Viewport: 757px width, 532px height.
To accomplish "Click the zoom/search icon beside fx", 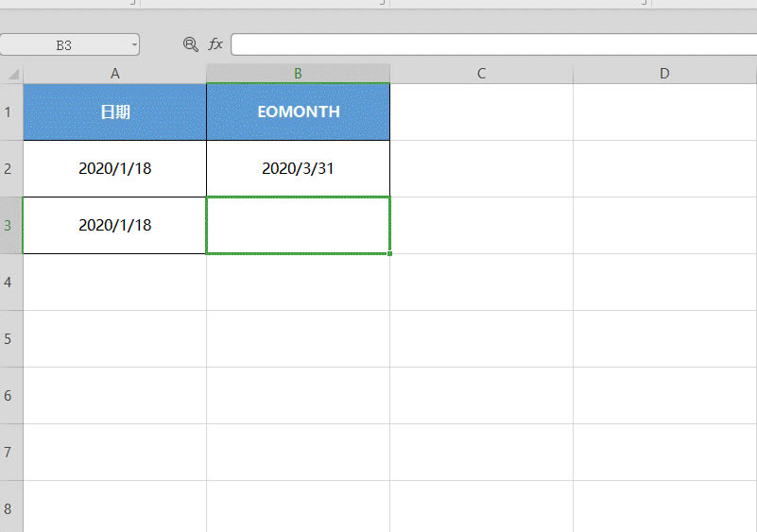I will click(190, 44).
